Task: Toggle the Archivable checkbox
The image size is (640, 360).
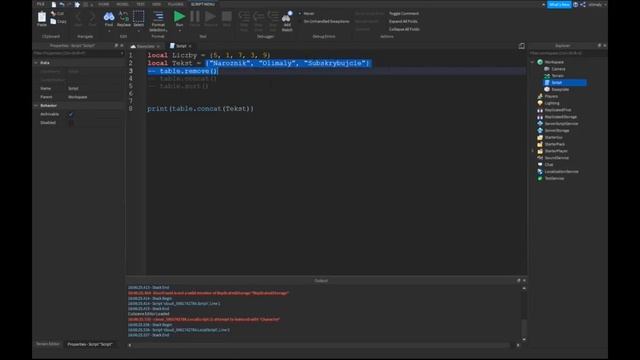Action: 71,114
